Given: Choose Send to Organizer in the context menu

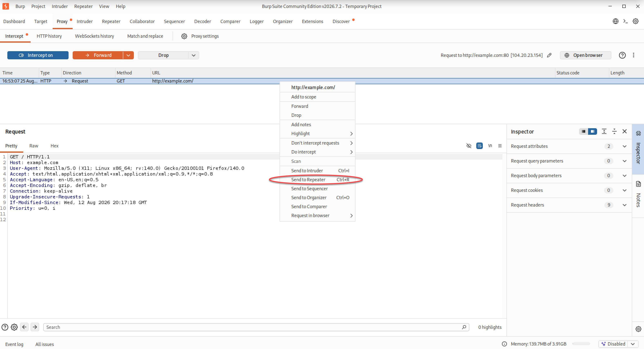Looking at the screenshot, I should [317, 198].
